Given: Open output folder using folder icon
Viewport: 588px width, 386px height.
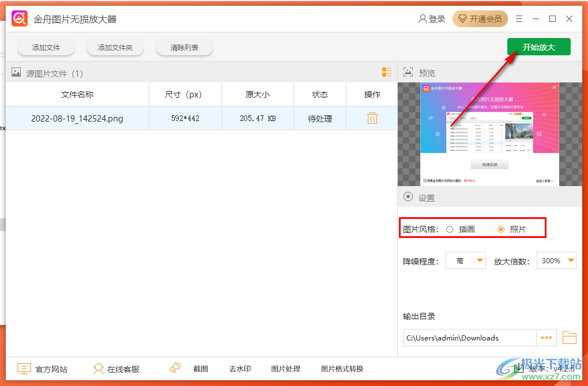Looking at the screenshot, I should [x=569, y=338].
